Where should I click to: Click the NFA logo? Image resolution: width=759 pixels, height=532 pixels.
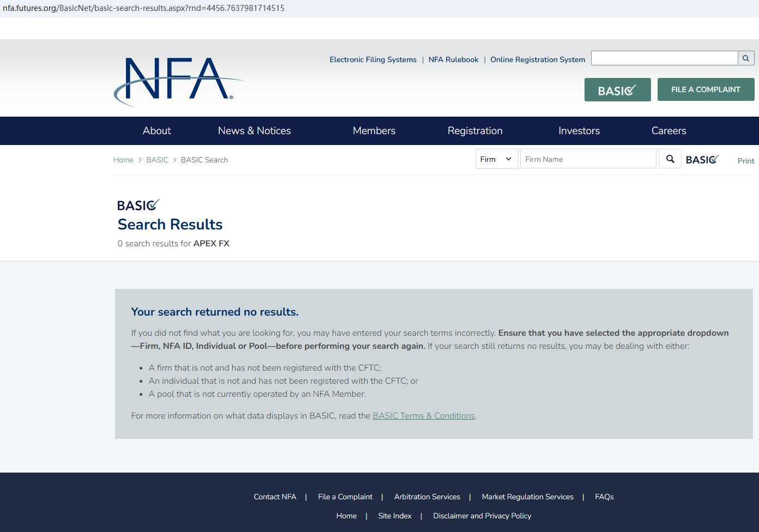coord(178,81)
